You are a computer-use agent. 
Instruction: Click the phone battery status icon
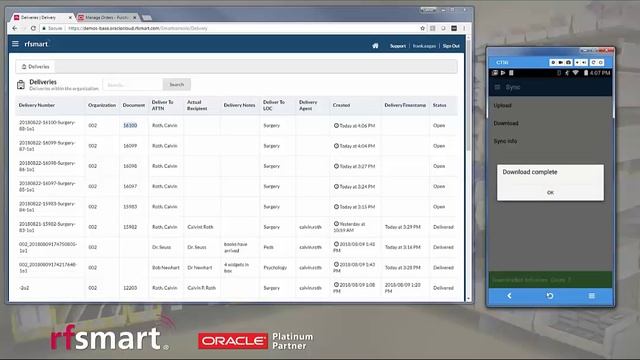pyautogui.click(x=586, y=73)
